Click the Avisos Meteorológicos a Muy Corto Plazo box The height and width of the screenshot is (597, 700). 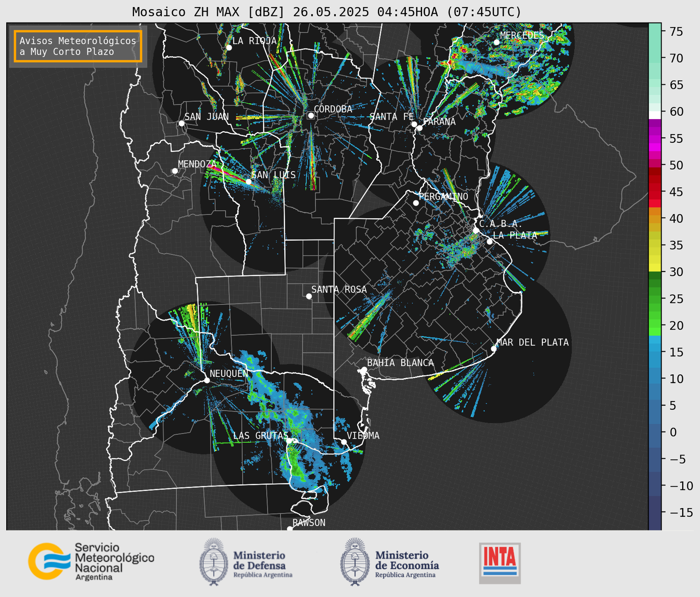[78, 46]
